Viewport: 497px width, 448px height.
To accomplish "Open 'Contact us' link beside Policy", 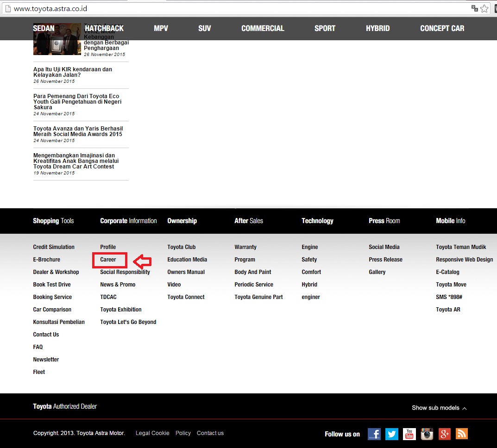I will pos(210,433).
